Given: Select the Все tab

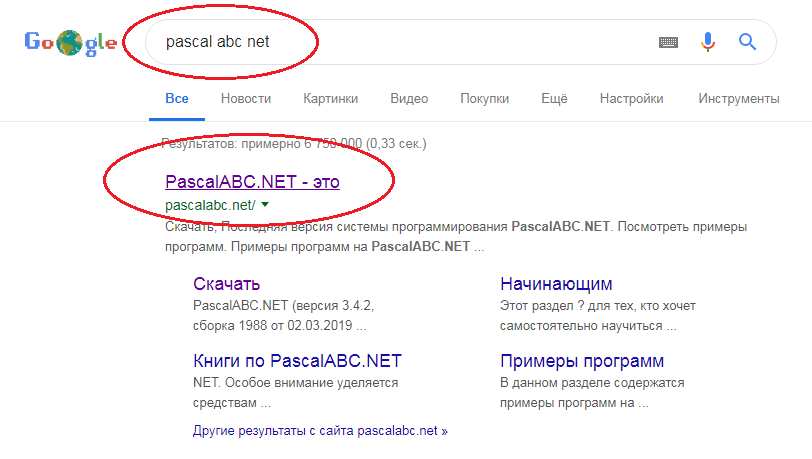Looking at the screenshot, I should 177,98.
